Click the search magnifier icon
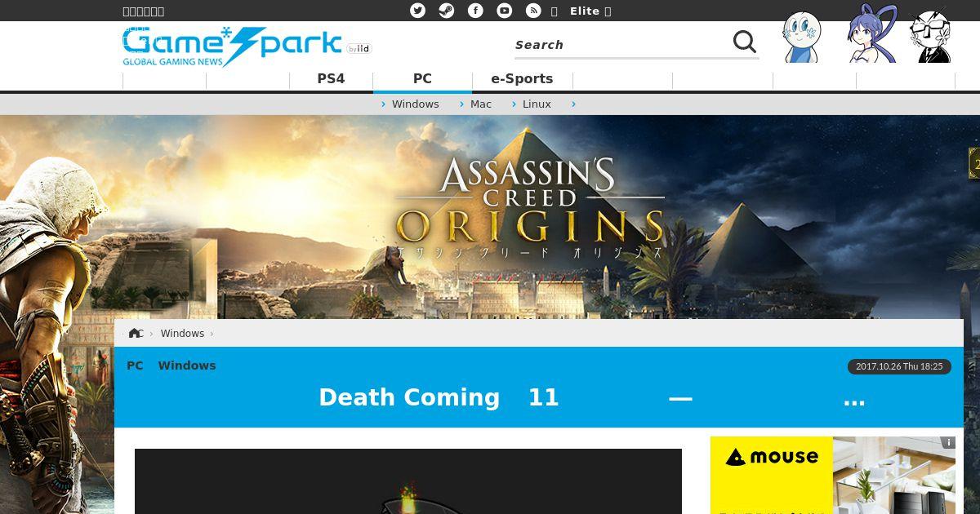Viewport: 980px width, 514px height. click(744, 42)
